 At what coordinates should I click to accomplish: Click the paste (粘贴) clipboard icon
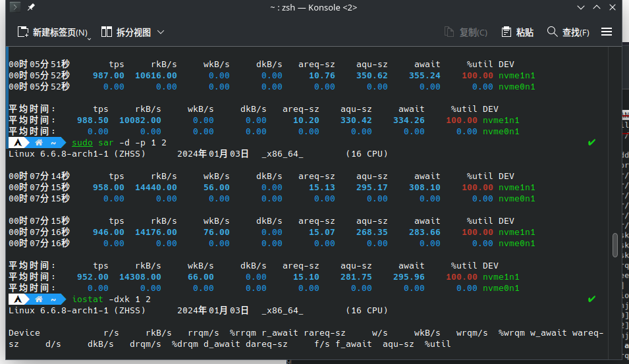click(506, 32)
